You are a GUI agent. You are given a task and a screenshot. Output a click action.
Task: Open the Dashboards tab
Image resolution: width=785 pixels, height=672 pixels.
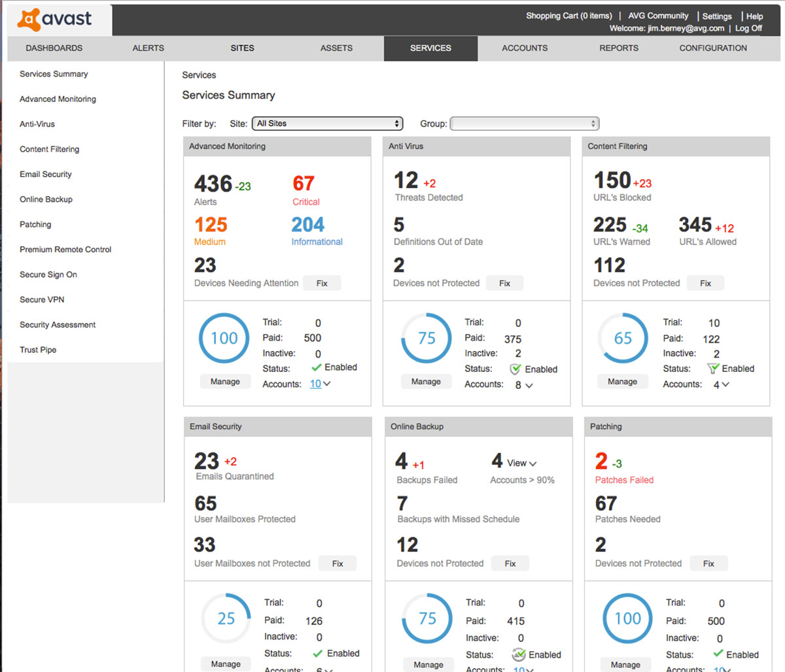point(54,48)
